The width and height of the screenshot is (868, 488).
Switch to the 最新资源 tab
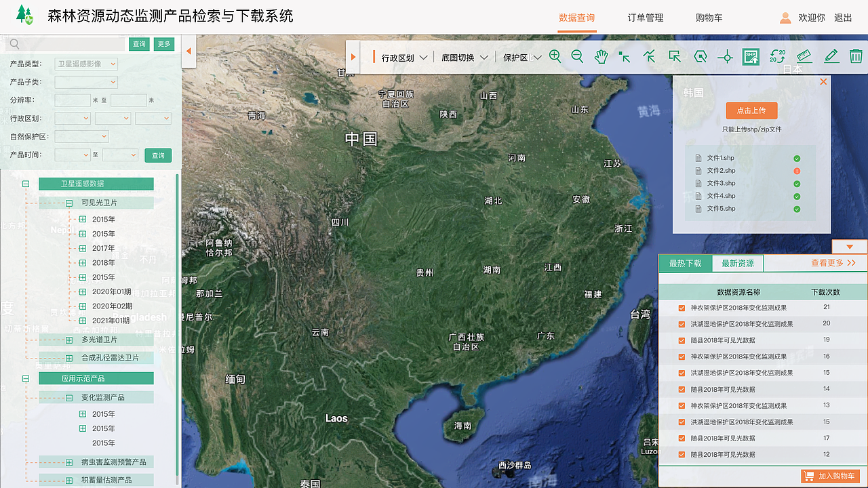738,263
